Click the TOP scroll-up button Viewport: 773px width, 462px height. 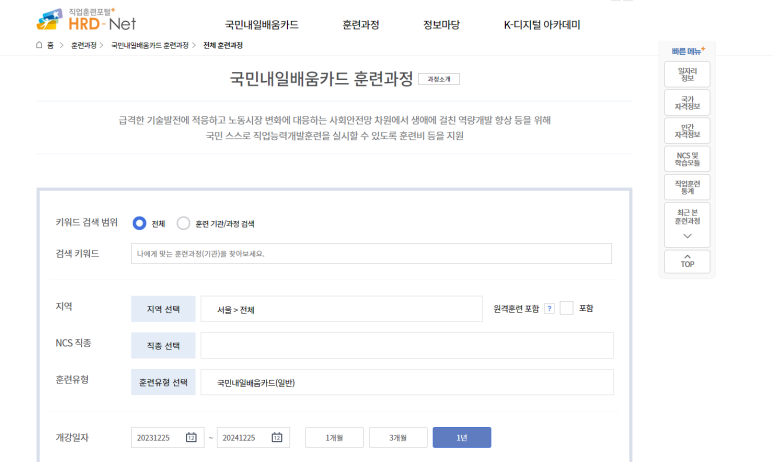687,261
